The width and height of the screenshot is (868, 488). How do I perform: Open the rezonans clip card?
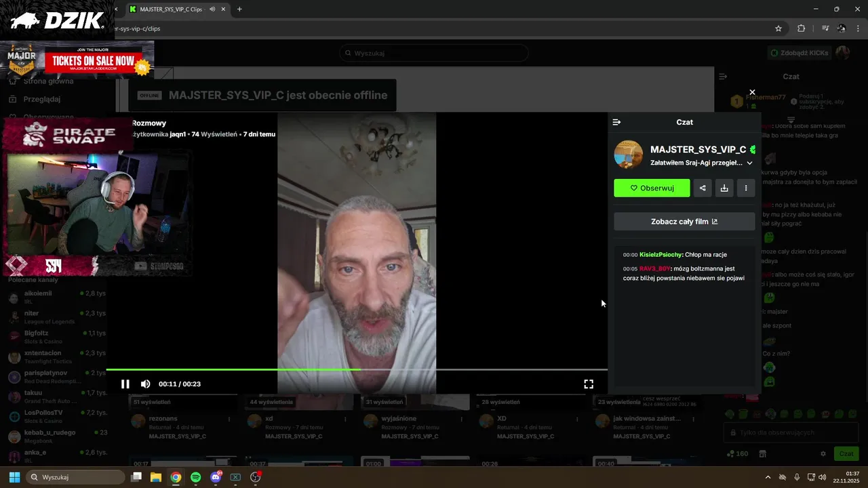(182, 418)
